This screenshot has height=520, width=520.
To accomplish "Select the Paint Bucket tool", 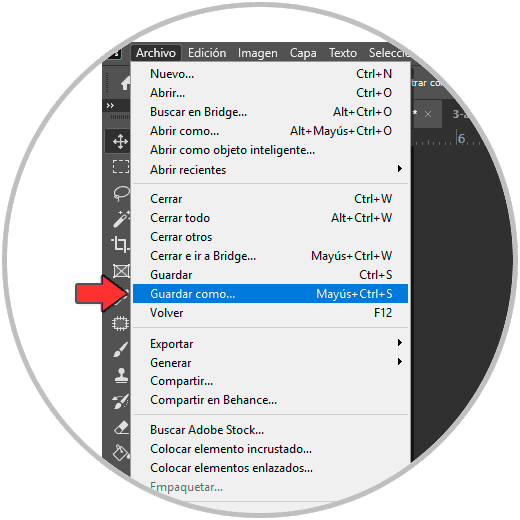I will point(121,453).
